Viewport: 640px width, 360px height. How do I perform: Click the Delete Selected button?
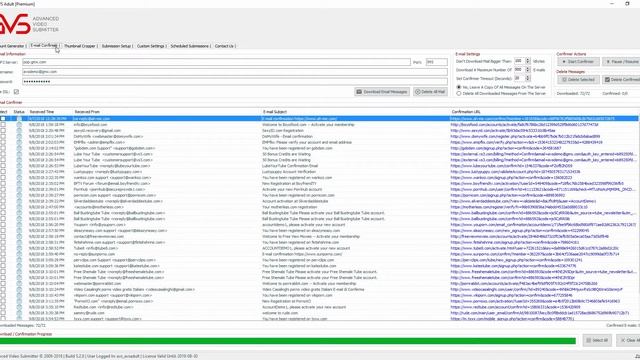pyautogui.click(x=578, y=80)
